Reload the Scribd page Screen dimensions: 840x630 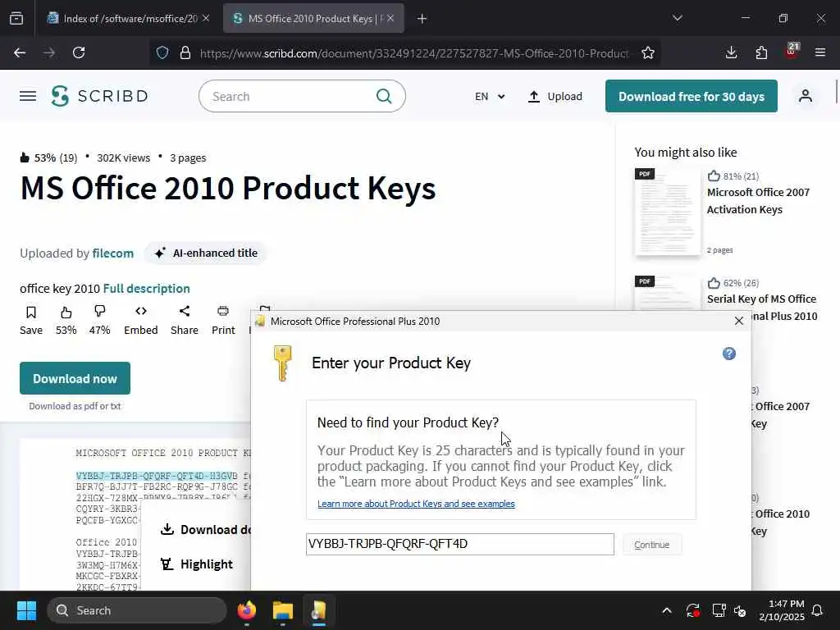pyautogui.click(x=79, y=52)
